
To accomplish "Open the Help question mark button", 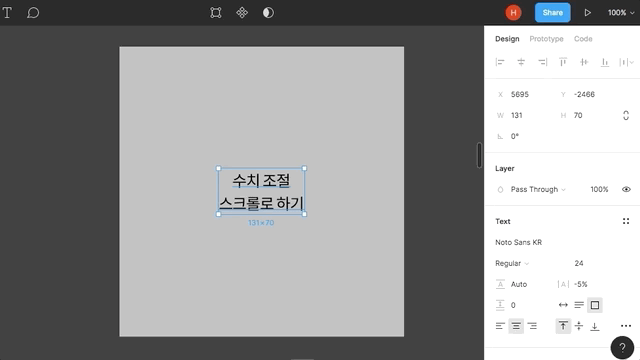I will click(622, 347).
